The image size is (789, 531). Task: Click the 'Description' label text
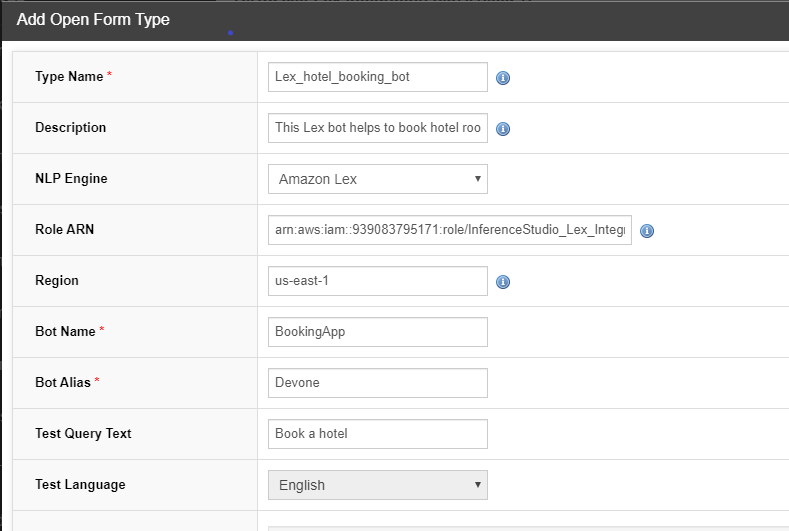click(70, 127)
